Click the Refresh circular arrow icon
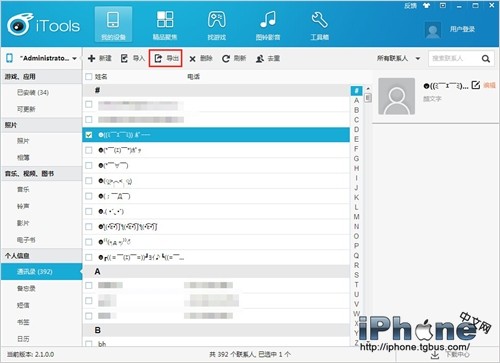Image resolution: width=500 pixels, height=363 pixels. 226,59
